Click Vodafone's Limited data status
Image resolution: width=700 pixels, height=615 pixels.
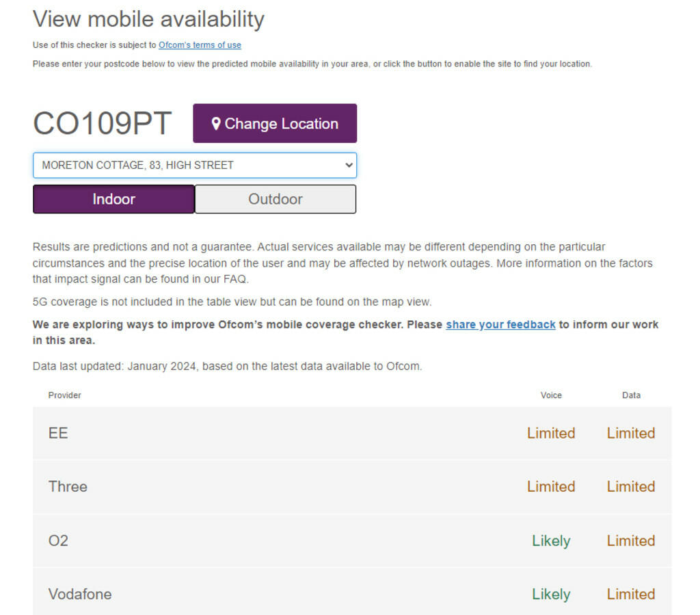(x=631, y=594)
